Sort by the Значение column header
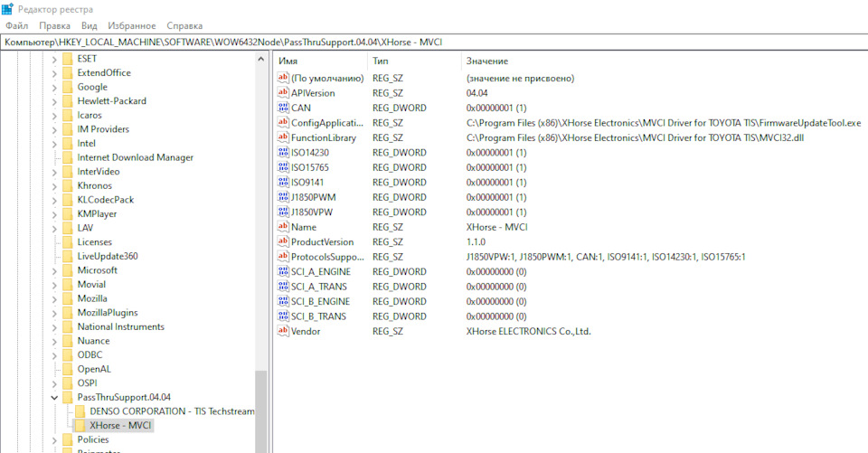Viewport: 868px width, 453px height. coord(665,61)
